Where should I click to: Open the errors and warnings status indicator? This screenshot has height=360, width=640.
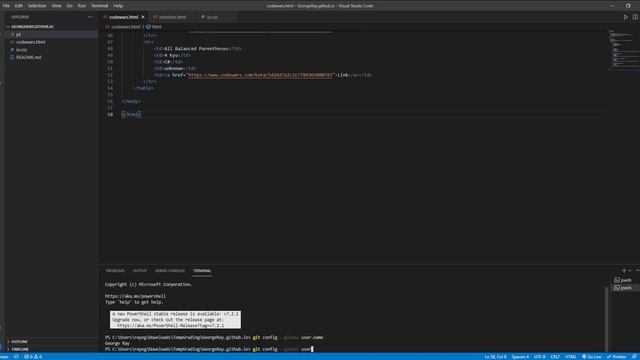click(x=33, y=357)
